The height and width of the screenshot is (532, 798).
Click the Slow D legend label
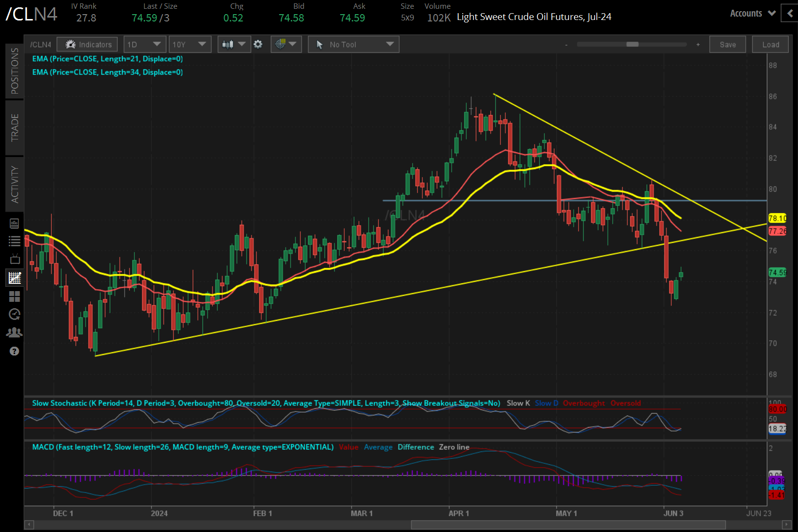pos(547,403)
